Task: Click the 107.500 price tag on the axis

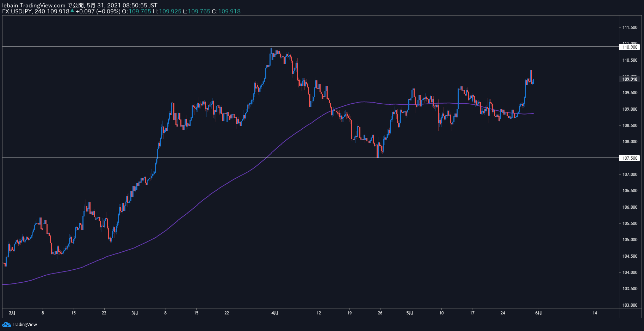Action: coord(630,158)
